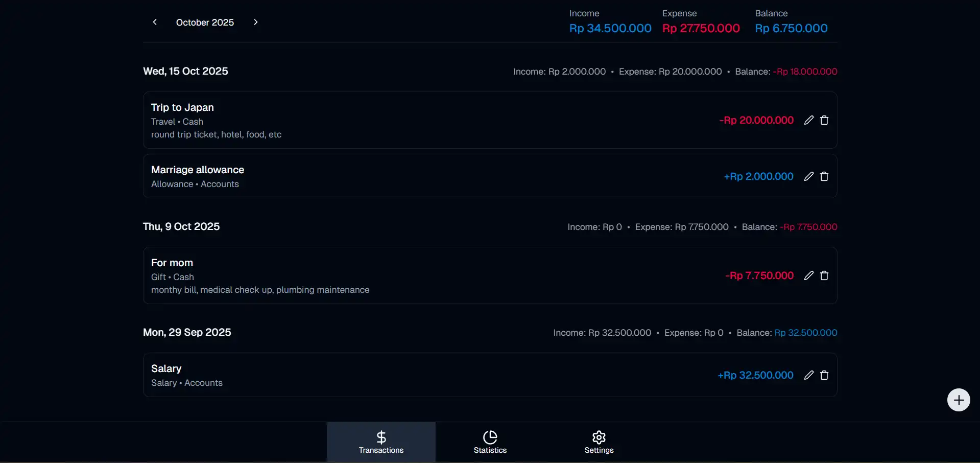Screen dimensions: 980x463
Task: Select the Transactions tab
Action: (x=381, y=442)
